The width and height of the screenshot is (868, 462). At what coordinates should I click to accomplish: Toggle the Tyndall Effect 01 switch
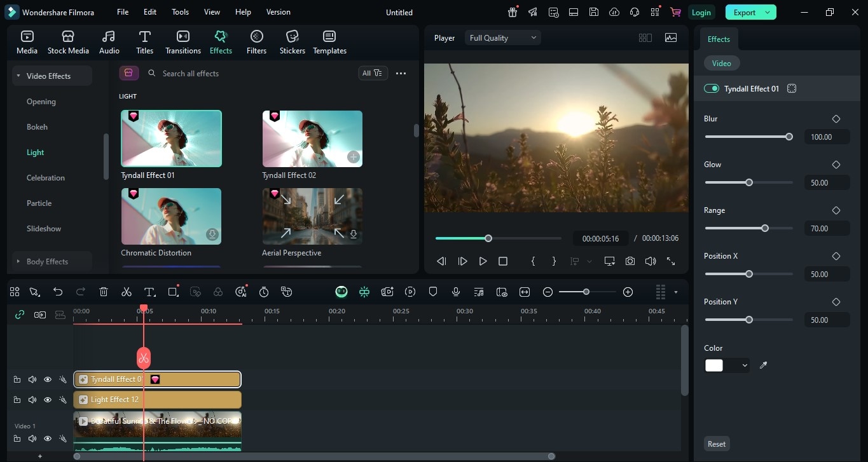click(x=711, y=88)
